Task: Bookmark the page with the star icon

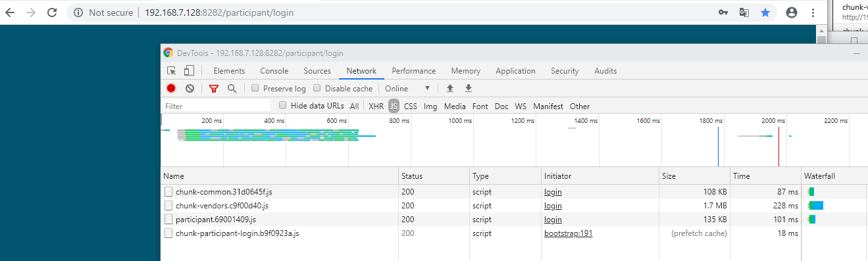Action: 765,12
